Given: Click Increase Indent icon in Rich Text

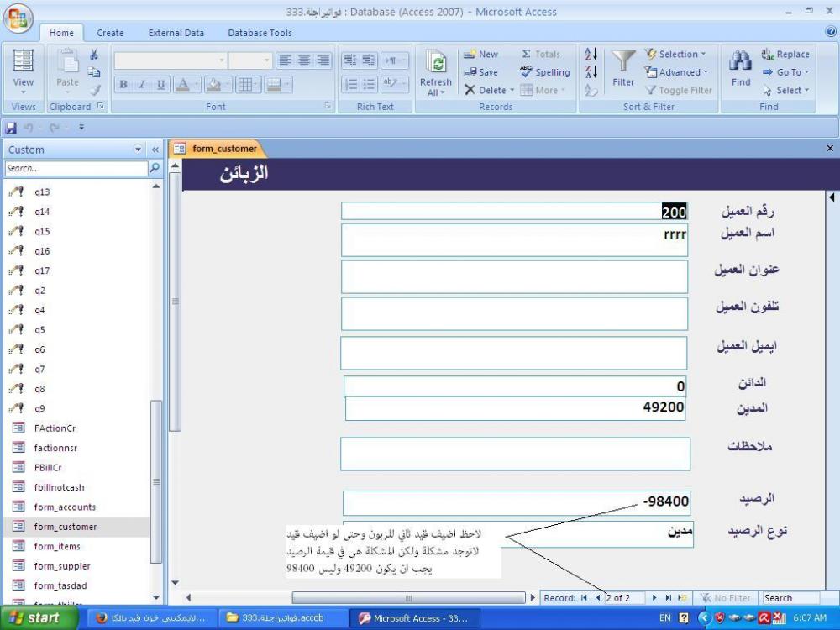Looking at the screenshot, I should pos(369,60).
